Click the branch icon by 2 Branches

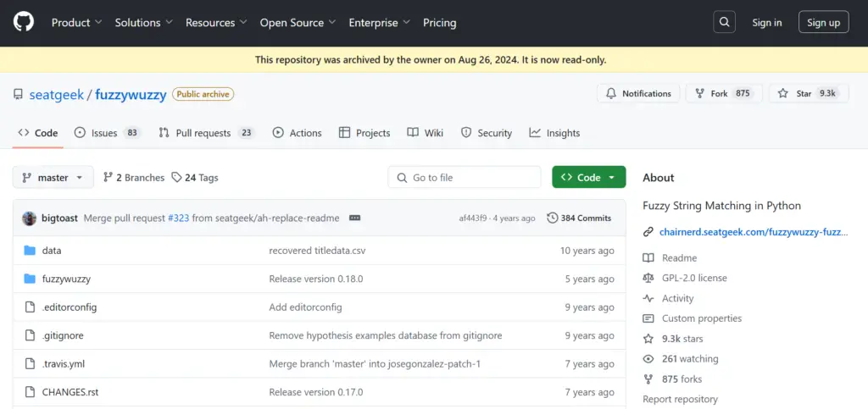[108, 178]
